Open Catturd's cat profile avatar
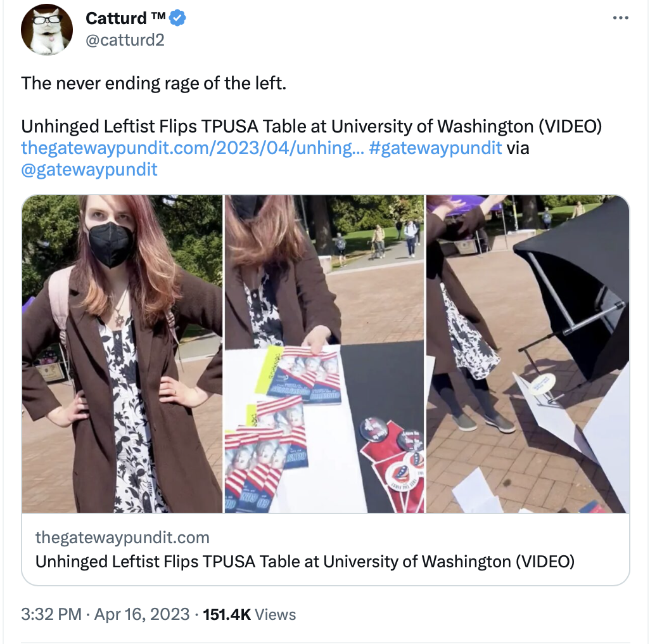The width and height of the screenshot is (650, 644). pos(47,29)
